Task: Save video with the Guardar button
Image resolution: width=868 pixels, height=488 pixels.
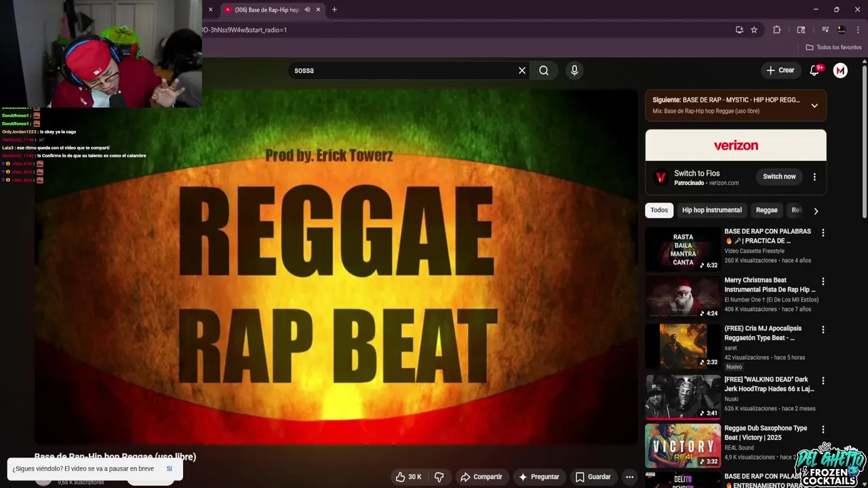Action: (593, 477)
